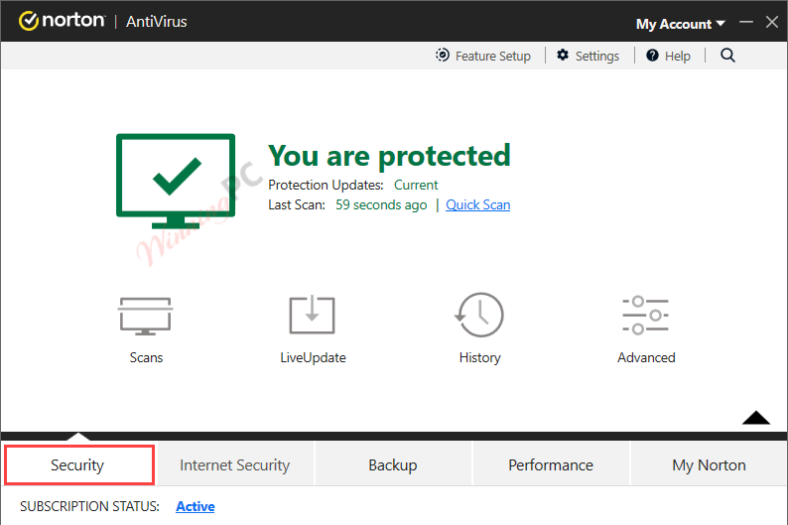788x525 pixels.
Task: Click the Settings gear icon
Action: tap(562, 55)
